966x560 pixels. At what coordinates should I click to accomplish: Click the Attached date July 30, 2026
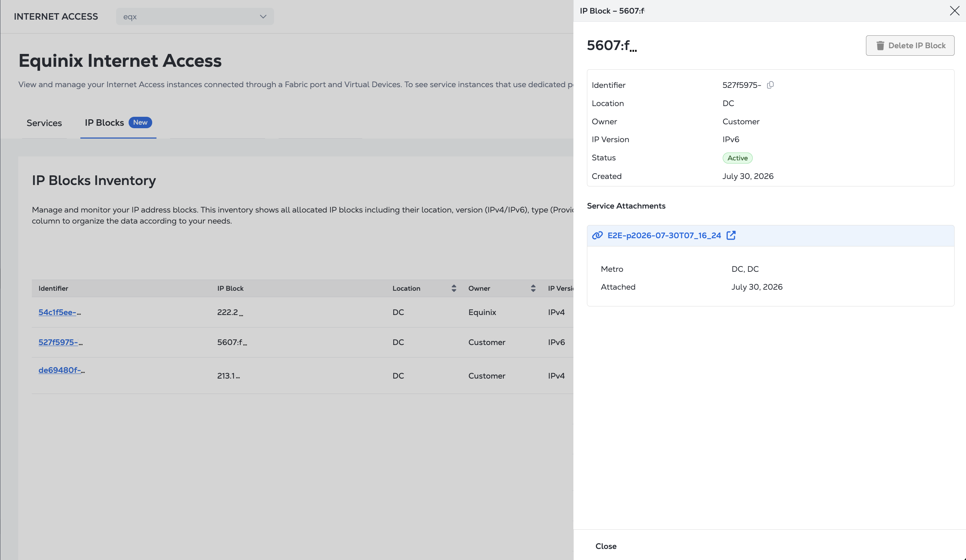[x=757, y=287]
